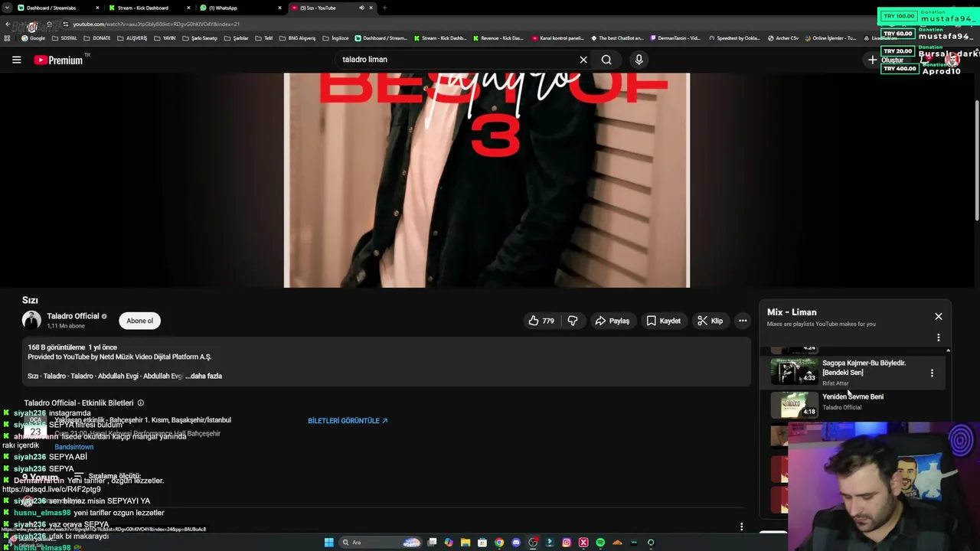Create a clip with the Klip button

710,321
